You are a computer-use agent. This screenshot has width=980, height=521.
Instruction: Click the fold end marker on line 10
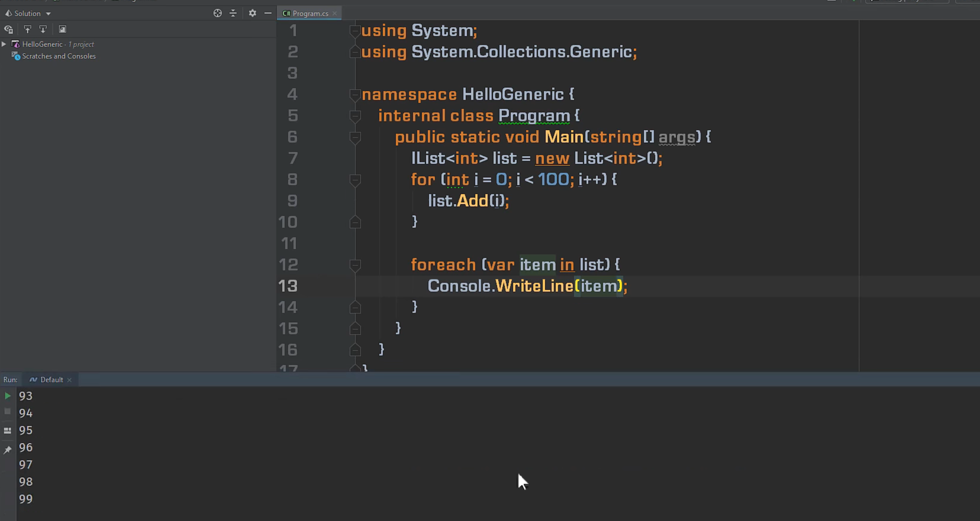[x=355, y=222]
